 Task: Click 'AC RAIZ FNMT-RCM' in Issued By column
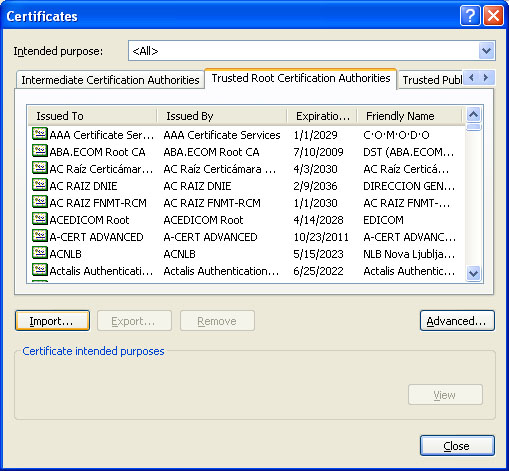(x=212, y=203)
